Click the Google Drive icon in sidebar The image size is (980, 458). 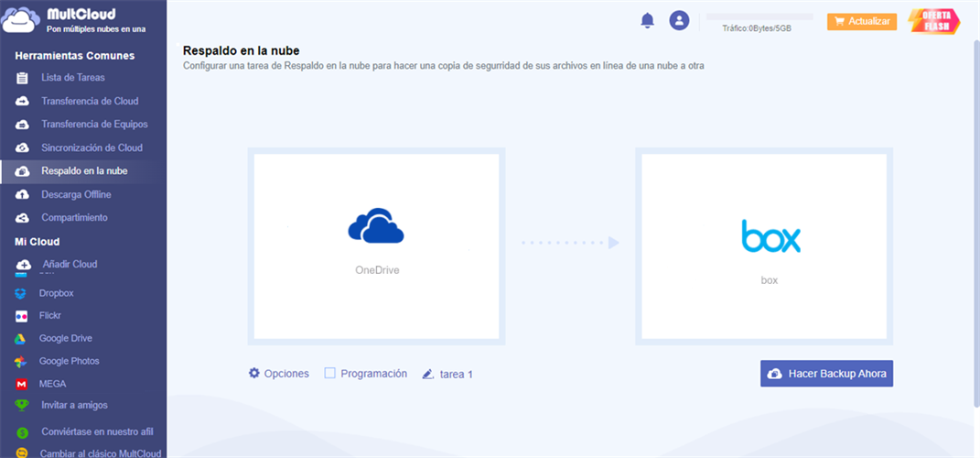[x=21, y=339]
